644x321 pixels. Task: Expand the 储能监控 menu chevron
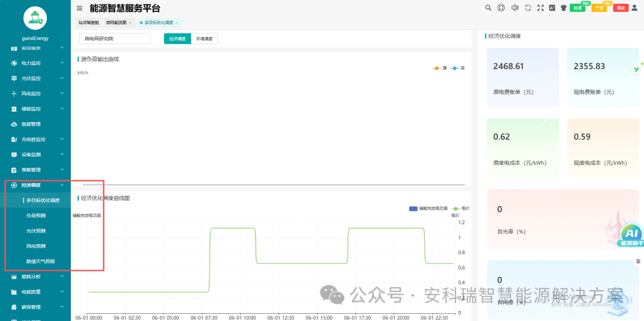coord(62,109)
